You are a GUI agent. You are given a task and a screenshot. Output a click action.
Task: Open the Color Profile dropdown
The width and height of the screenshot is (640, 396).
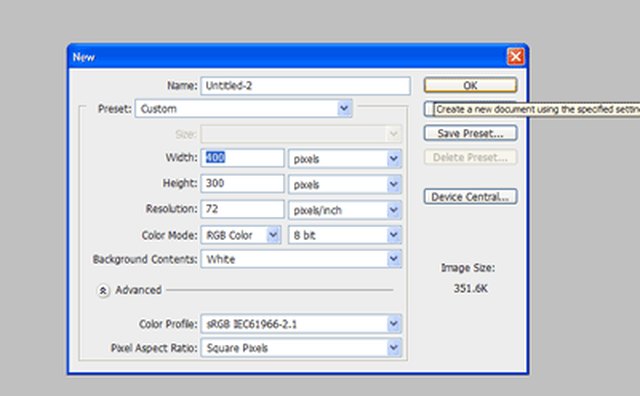pos(301,324)
